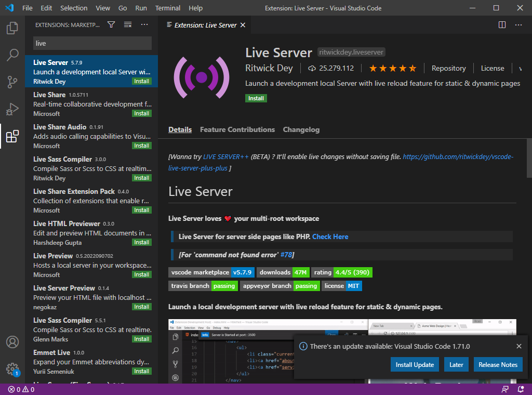Filter extensions with the funnel icon
Image resolution: width=532 pixels, height=395 pixels.
tap(111, 24)
